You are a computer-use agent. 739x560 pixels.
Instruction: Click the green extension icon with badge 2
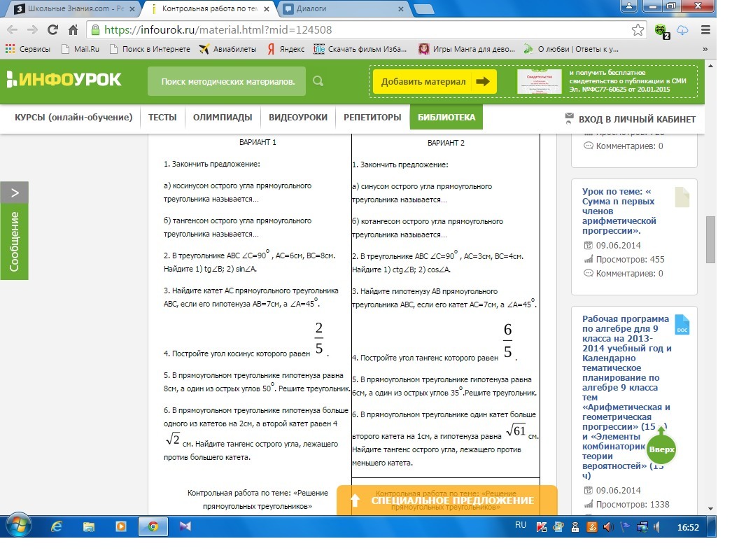tap(662, 31)
